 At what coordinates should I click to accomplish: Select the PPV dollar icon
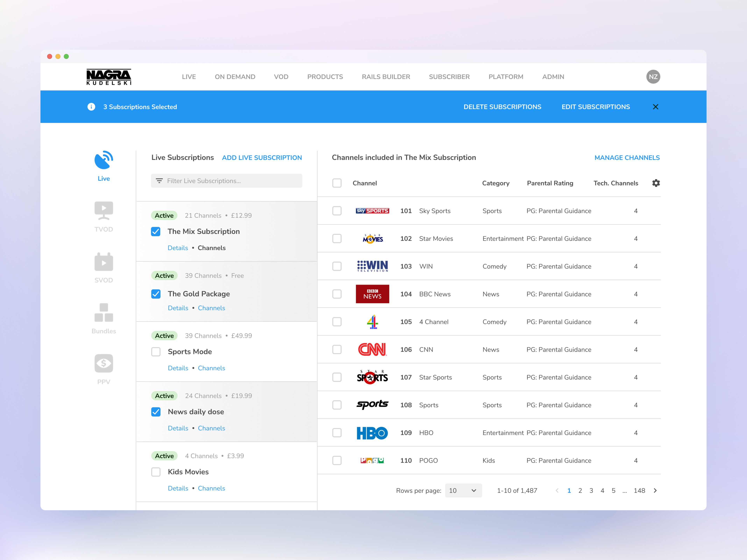(104, 363)
